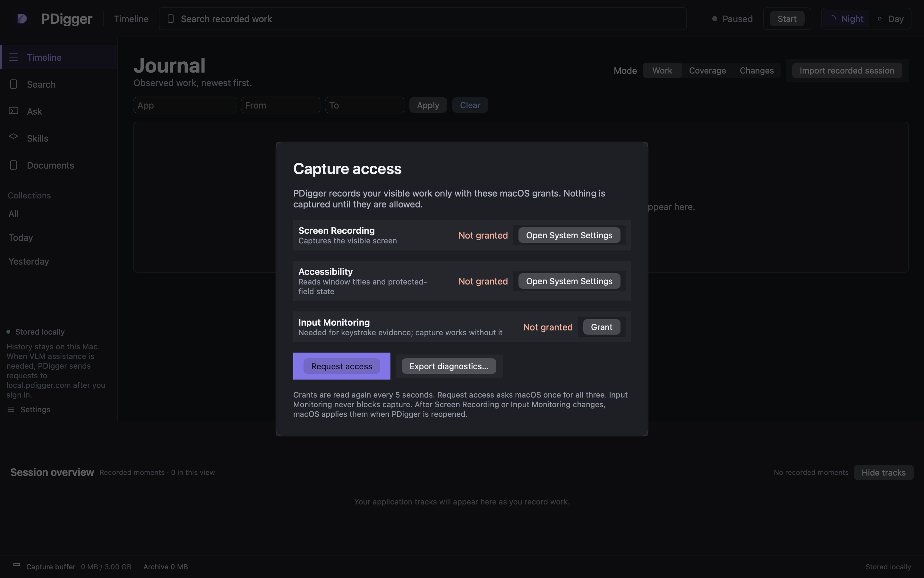924x578 pixels.
Task: Clear the journal filters
Action: pyautogui.click(x=470, y=105)
